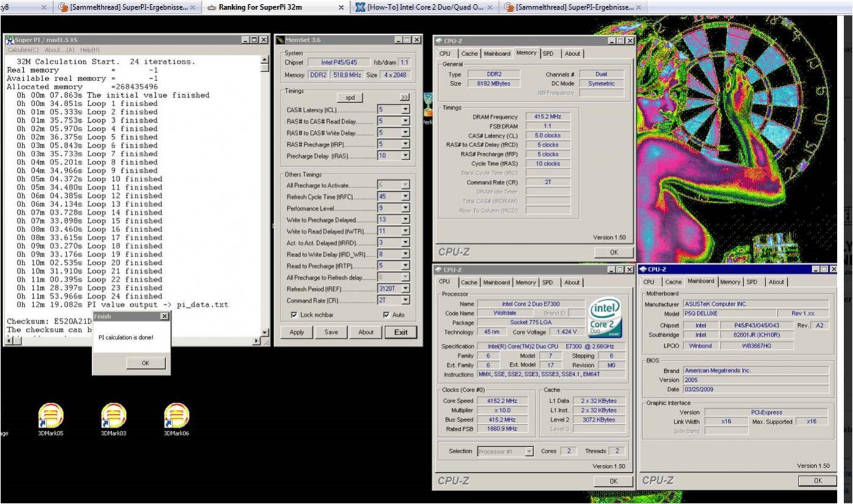Switch to How-To Intel Core 2 Duo/Quad tab

424,7
